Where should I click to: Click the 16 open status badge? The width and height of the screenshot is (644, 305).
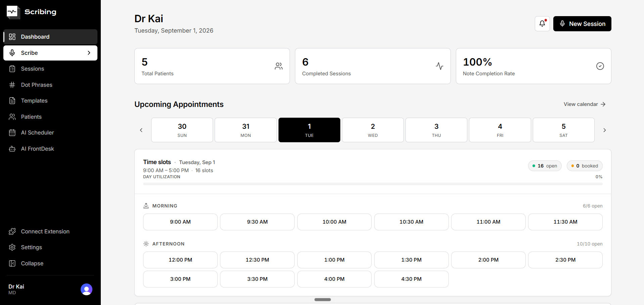click(x=545, y=166)
